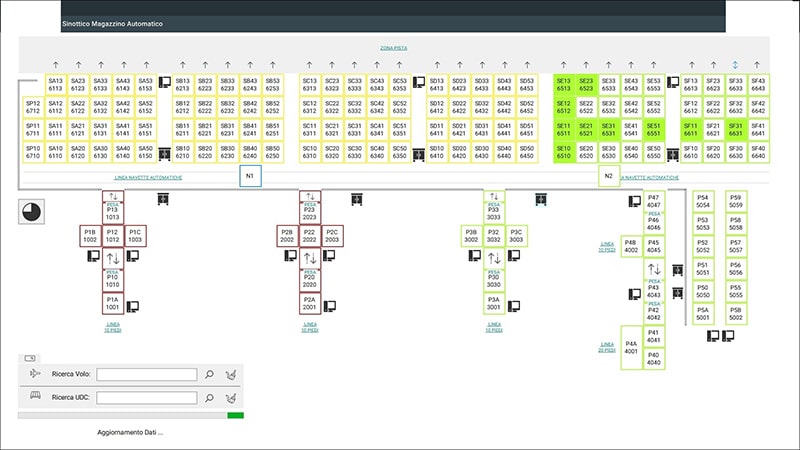This screenshot has width=800, height=450.
Task: Click the up/down arrows between P45 and P43
Action: [x=653, y=269]
